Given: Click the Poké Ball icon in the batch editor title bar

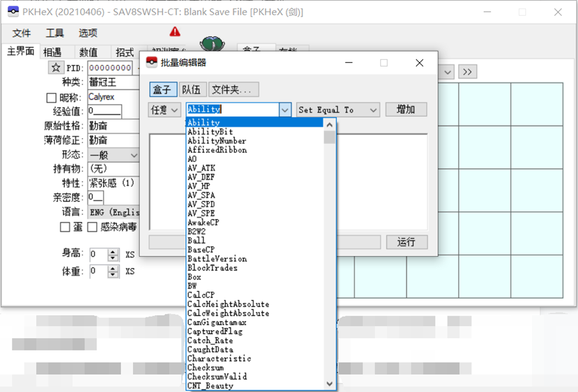Looking at the screenshot, I should click(x=152, y=62).
